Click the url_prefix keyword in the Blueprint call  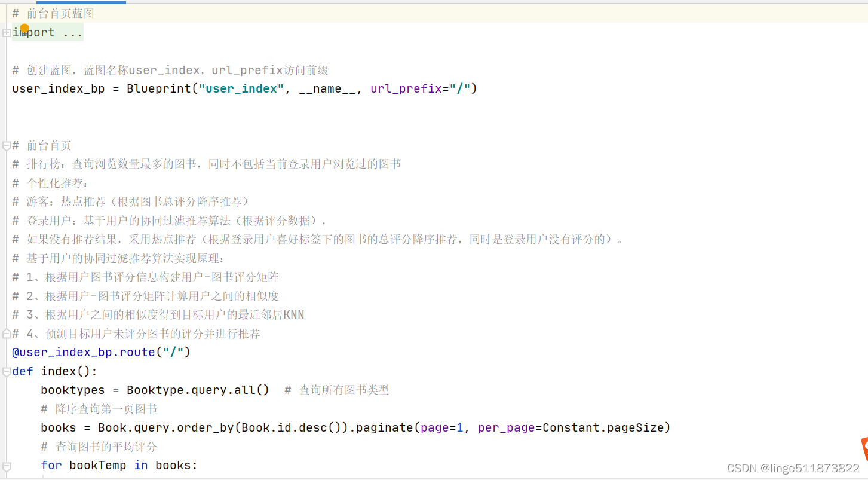coord(406,89)
